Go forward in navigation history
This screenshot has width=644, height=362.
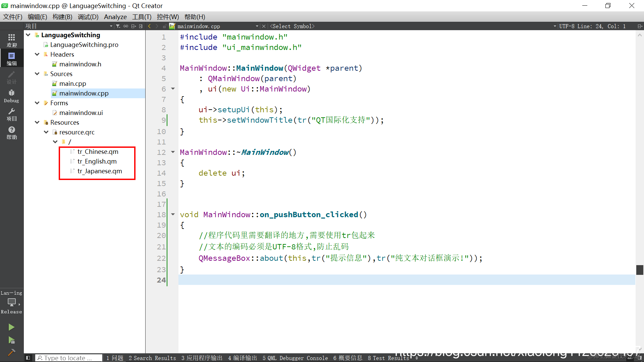click(x=157, y=26)
